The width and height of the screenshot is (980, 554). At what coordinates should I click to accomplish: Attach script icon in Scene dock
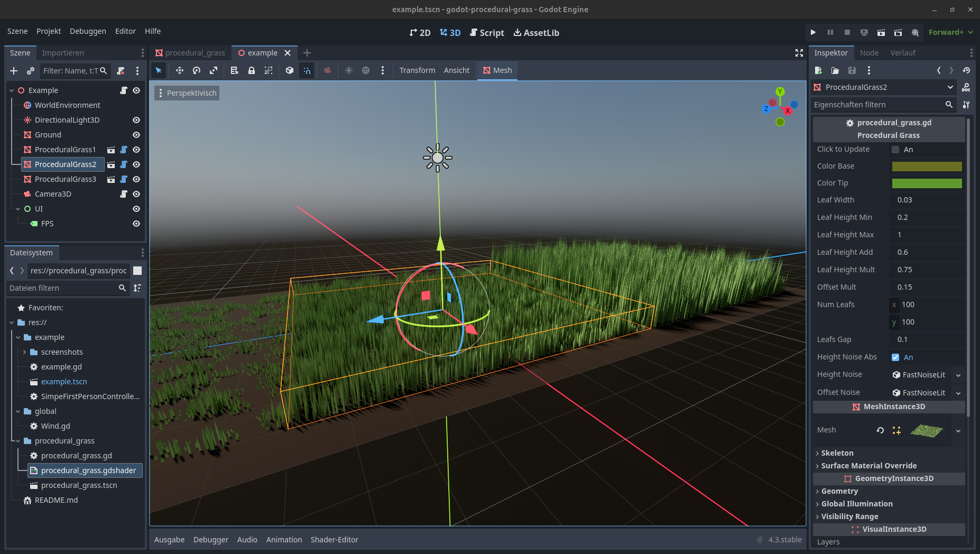(121, 71)
